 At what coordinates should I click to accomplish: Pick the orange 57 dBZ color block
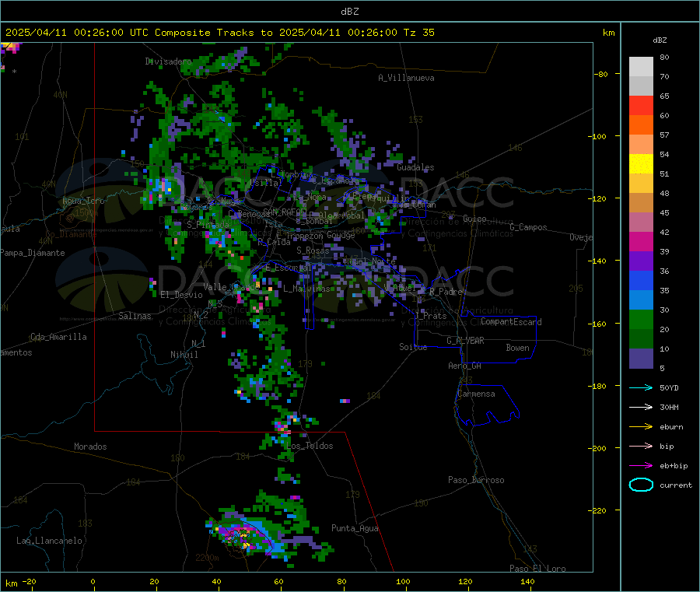(641, 125)
